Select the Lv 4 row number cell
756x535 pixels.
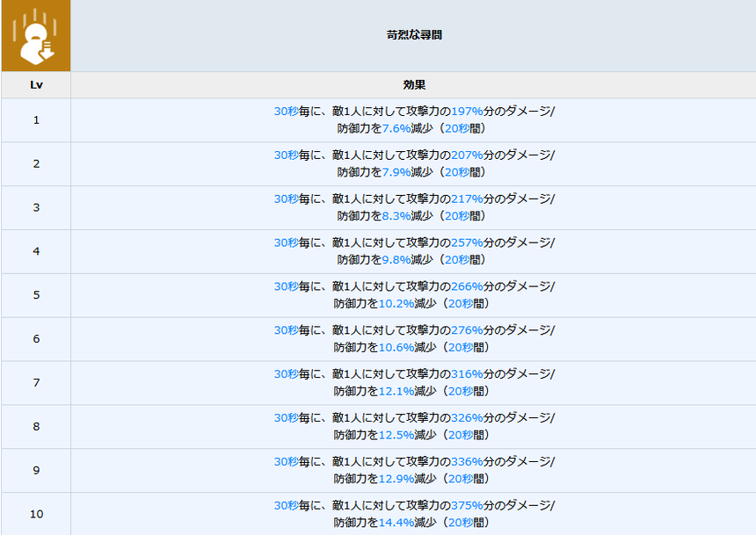(36, 251)
